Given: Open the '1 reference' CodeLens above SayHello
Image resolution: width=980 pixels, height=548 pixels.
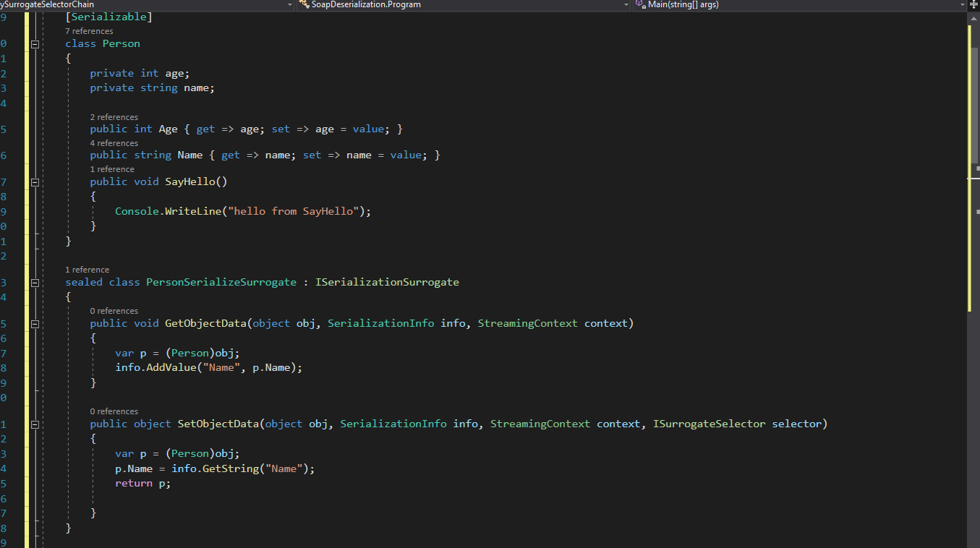Looking at the screenshot, I should [111, 169].
